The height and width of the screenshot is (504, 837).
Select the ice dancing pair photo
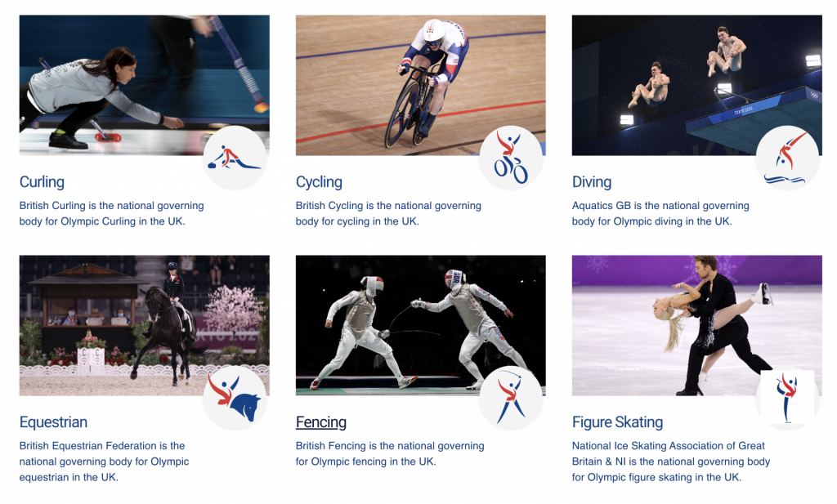pos(697,325)
